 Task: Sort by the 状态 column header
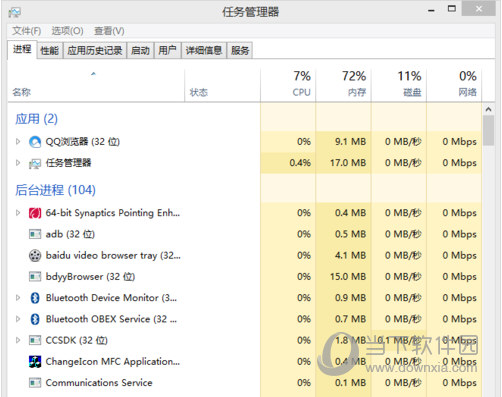(222, 85)
